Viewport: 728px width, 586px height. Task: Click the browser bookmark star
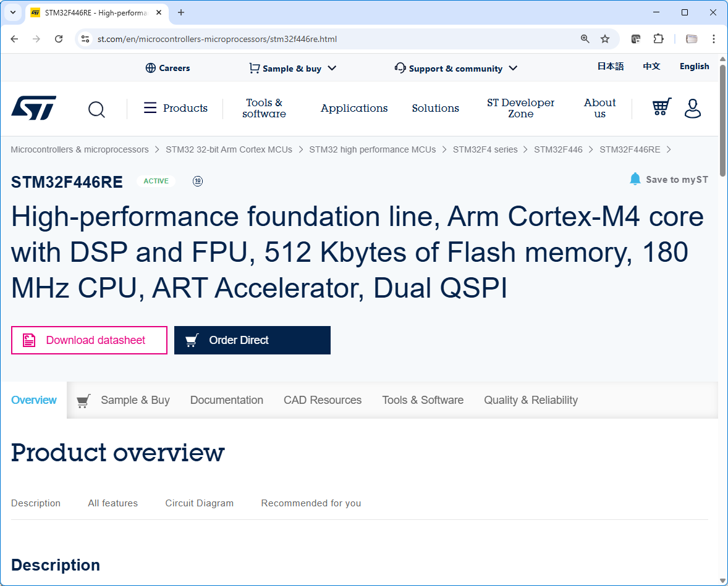(x=605, y=38)
